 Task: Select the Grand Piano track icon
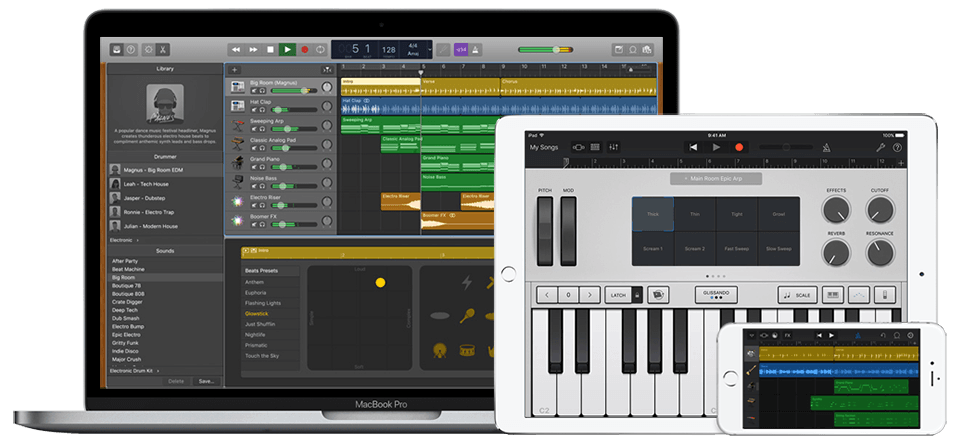click(x=238, y=159)
